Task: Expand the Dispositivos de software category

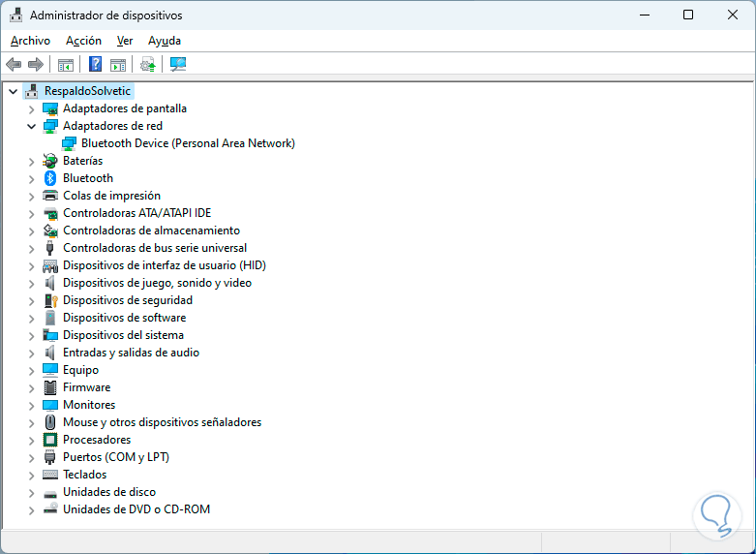Action: coord(31,319)
